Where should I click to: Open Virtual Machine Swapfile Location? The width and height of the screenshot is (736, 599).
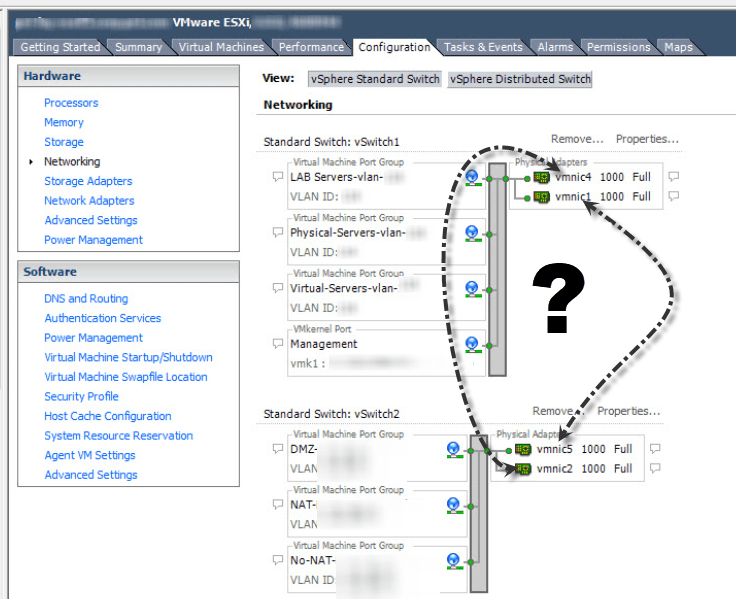126,377
